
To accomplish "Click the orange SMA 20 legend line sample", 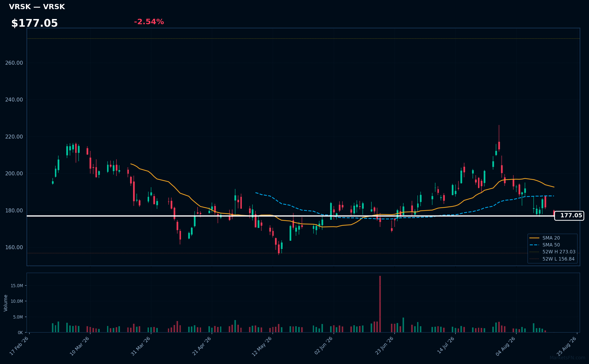I will click(534, 238).
